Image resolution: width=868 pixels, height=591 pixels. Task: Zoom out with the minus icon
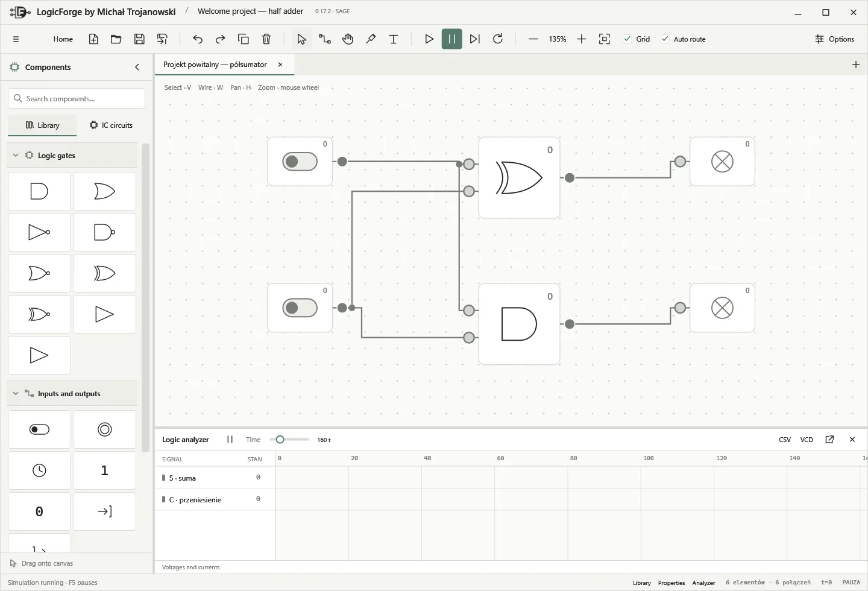pyautogui.click(x=533, y=39)
